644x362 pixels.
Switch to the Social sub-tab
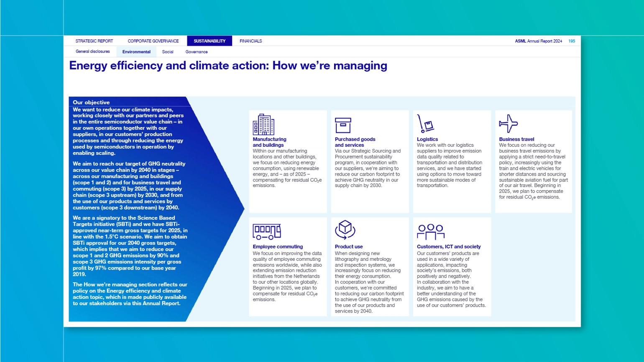(x=168, y=52)
